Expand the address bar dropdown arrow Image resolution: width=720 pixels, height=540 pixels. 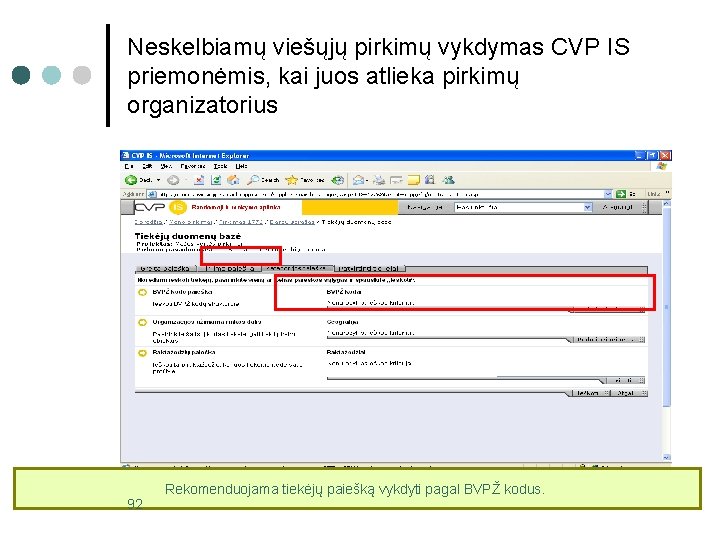pos(608,194)
